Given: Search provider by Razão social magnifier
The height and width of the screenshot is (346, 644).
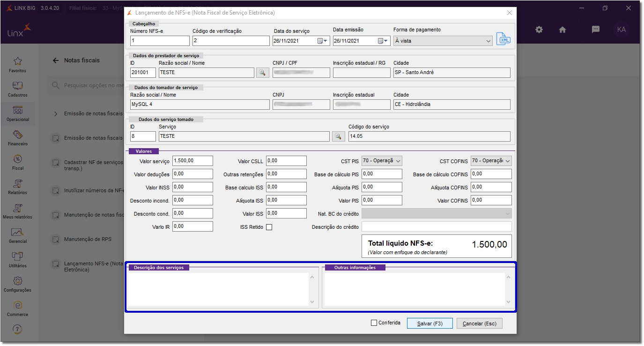Looking at the screenshot, I should [x=262, y=73].
